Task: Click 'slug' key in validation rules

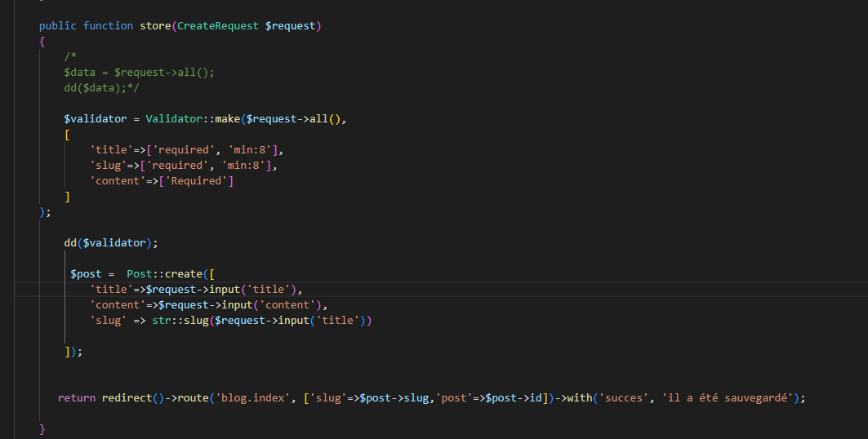Action: point(109,166)
